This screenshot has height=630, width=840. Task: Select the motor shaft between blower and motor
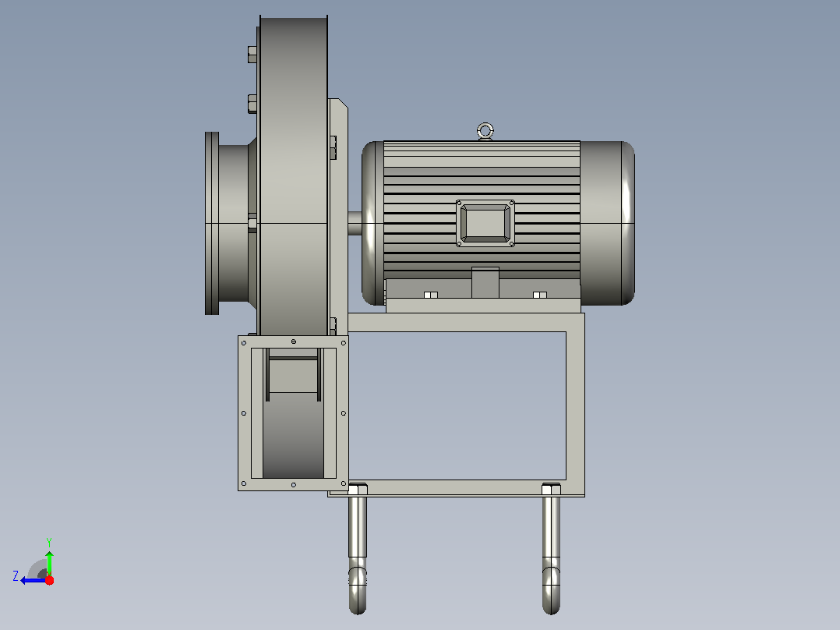pos(355,224)
